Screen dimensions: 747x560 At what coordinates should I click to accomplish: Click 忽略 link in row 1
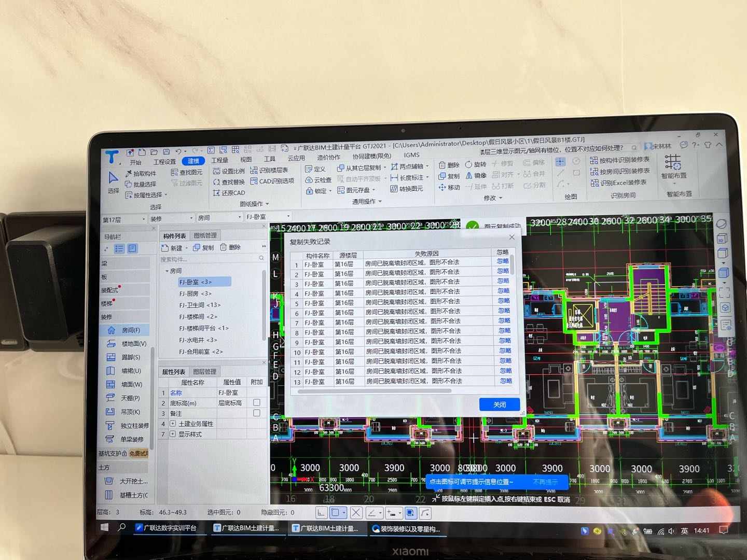503,261
